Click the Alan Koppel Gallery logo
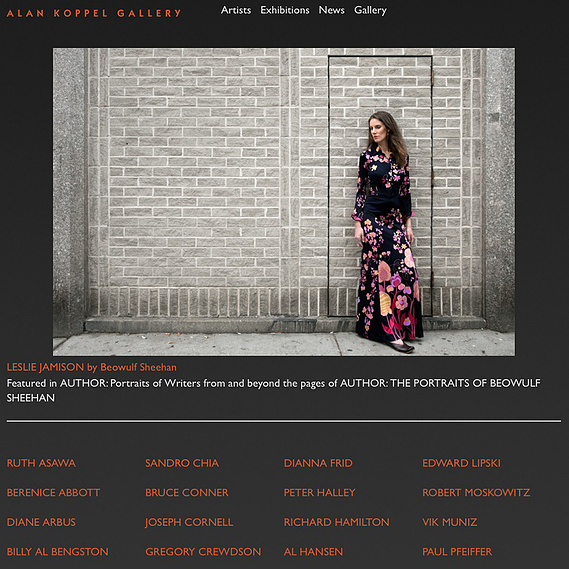The image size is (569, 569). (x=94, y=13)
